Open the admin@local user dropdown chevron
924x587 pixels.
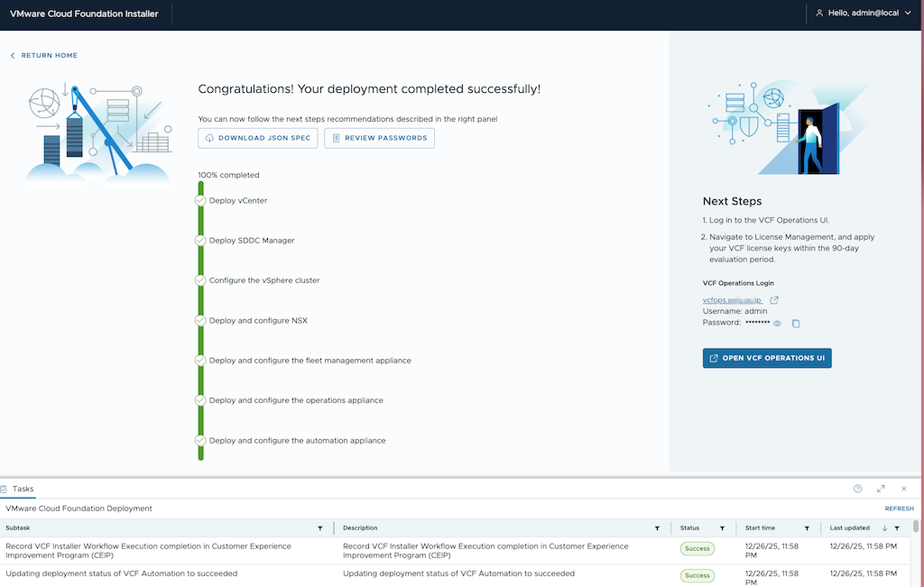[x=908, y=13]
